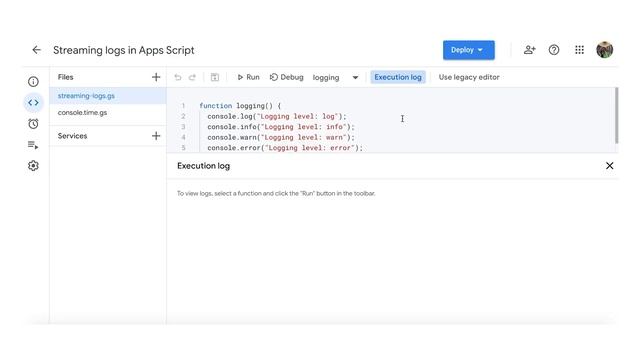640x360 pixels.
Task: Add a service with plus icon
Action: pyautogui.click(x=156, y=136)
